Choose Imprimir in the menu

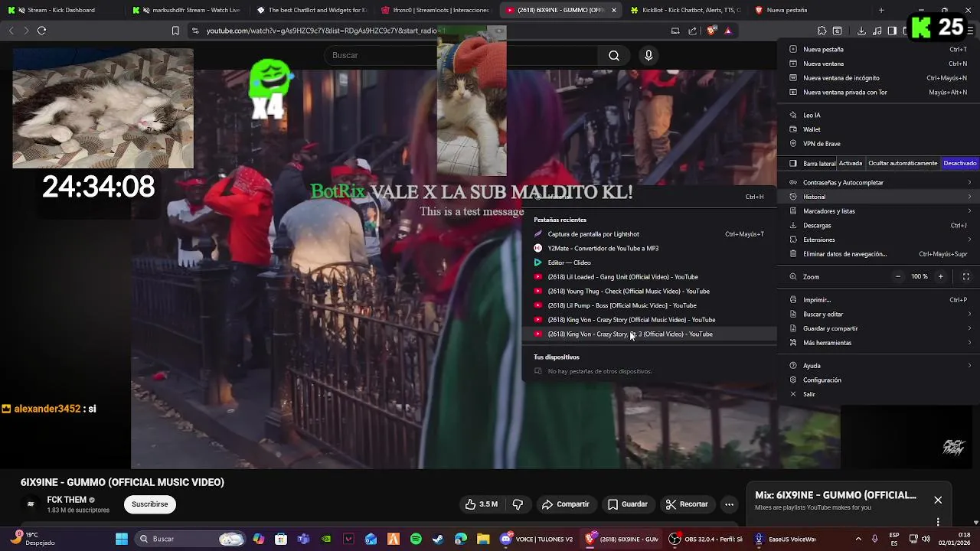point(879,300)
